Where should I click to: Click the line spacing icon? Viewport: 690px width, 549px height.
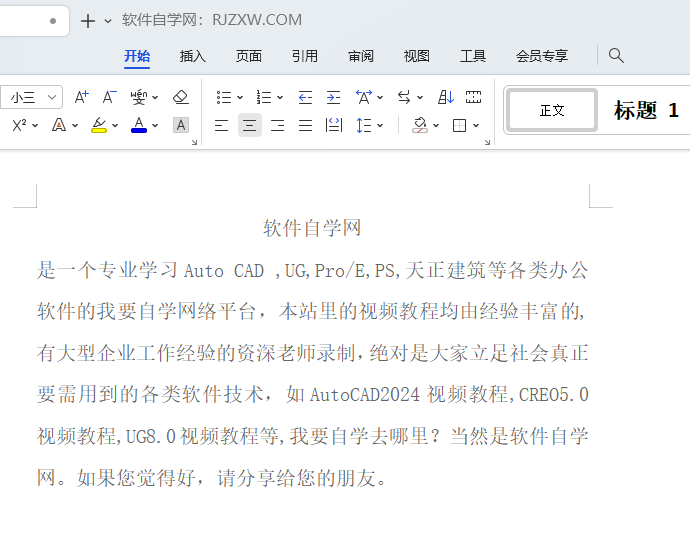click(364, 126)
